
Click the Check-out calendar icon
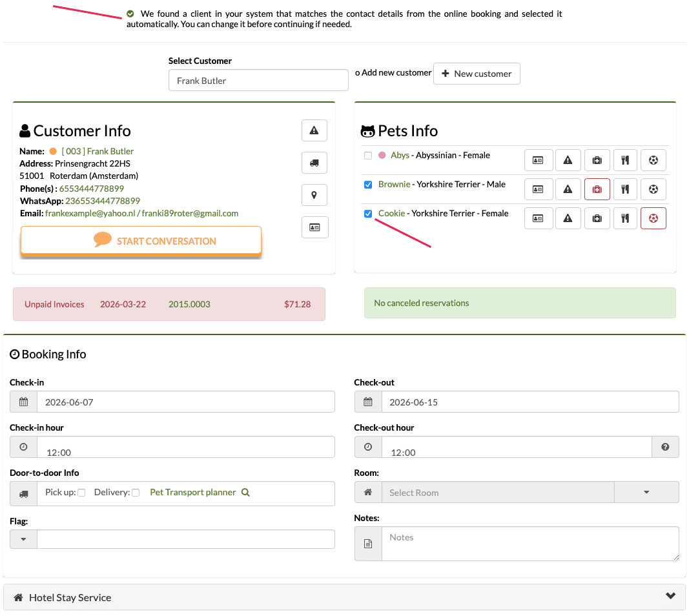pos(368,402)
